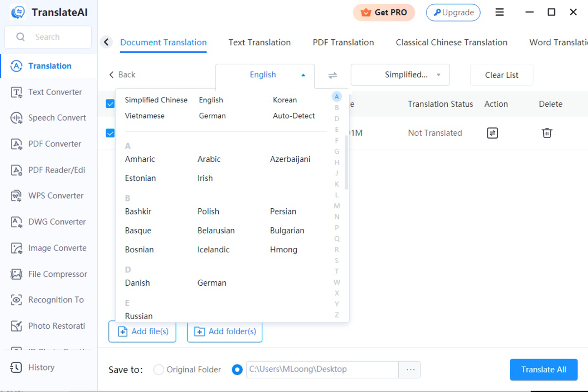This screenshot has width=588, height=392.
Task: Open the PDF Converter tool
Action: pos(49,144)
